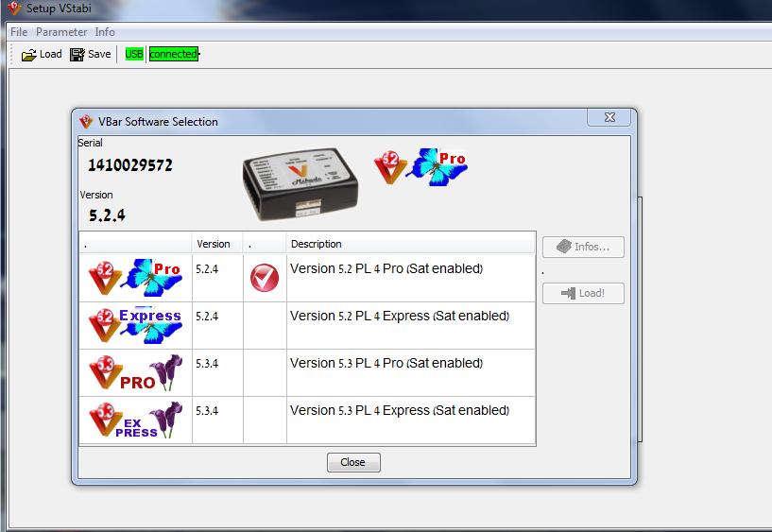This screenshot has height=532, width=772.
Task: Click the Mikado VBar device picture
Action: point(300,183)
